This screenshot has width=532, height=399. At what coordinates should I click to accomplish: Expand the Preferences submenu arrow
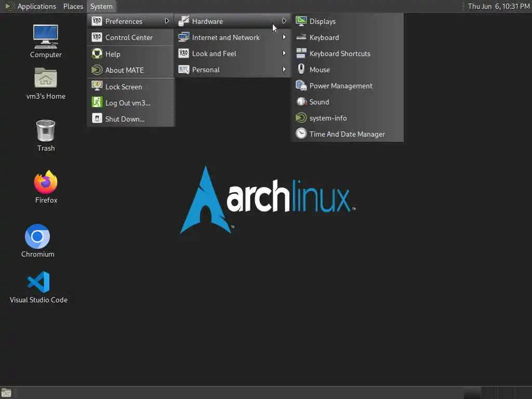click(x=167, y=21)
